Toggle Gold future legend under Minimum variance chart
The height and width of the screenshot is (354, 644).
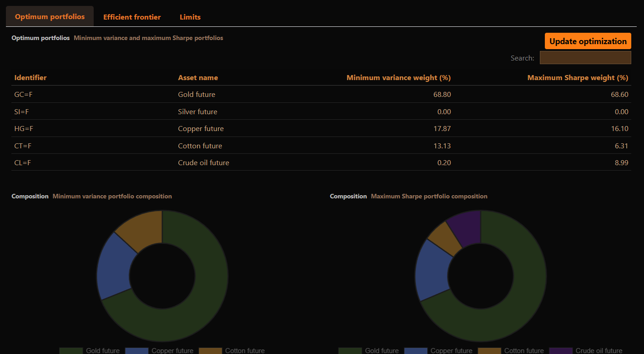[102, 351]
